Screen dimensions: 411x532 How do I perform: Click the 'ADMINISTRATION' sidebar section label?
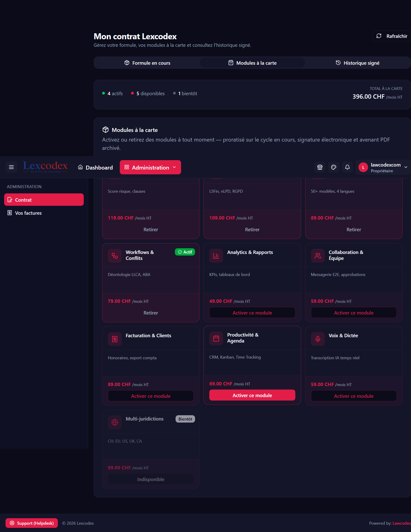pyautogui.click(x=24, y=187)
